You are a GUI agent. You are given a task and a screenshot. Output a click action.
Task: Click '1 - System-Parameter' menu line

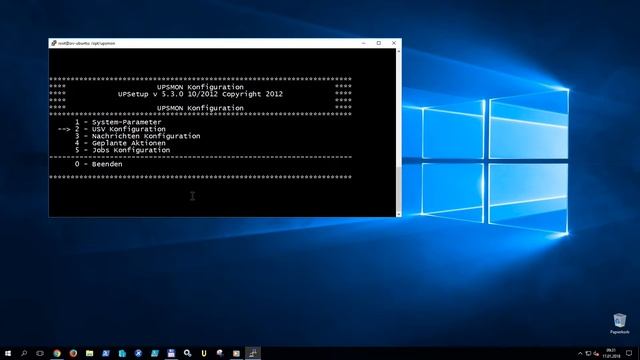pos(118,122)
